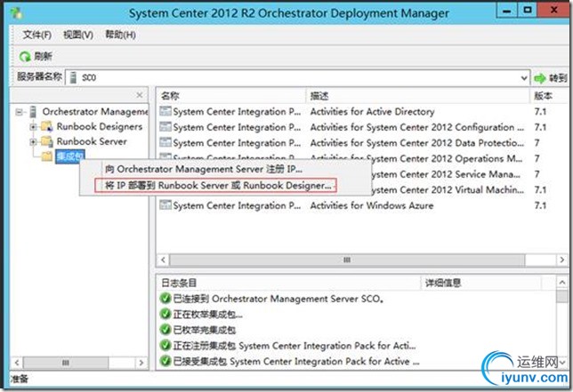Click the green check beside SCO connection log
573x392 pixels.
(165, 298)
